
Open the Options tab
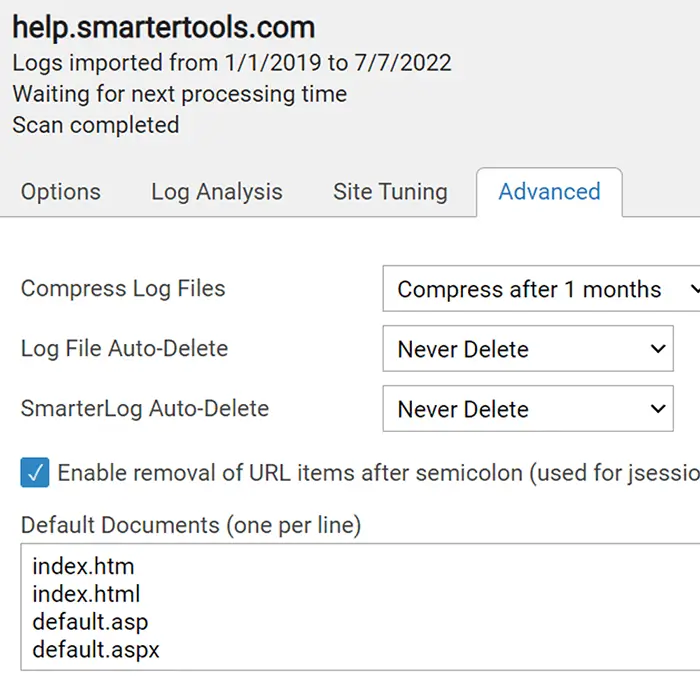click(x=61, y=192)
